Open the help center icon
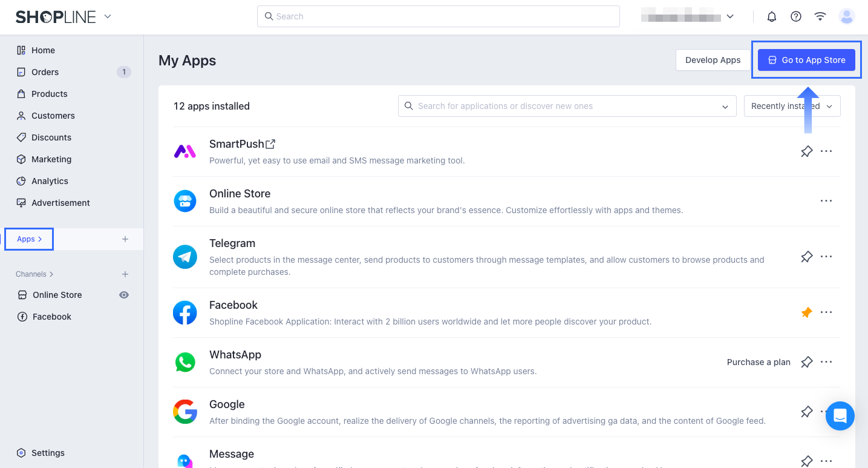The height and width of the screenshot is (468, 868). (795, 16)
